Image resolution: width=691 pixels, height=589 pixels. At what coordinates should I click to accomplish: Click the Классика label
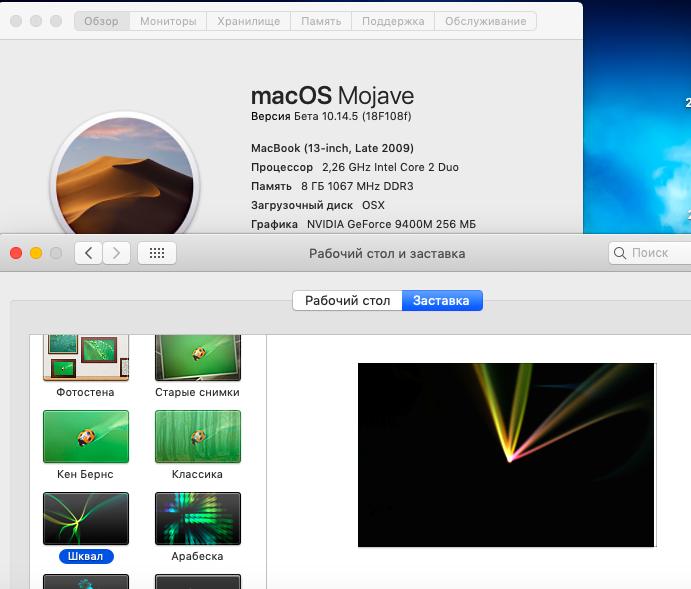pyautogui.click(x=197, y=474)
